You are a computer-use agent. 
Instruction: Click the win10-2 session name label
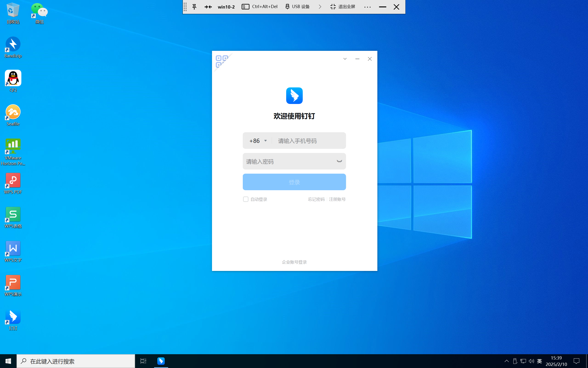pyautogui.click(x=226, y=7)
